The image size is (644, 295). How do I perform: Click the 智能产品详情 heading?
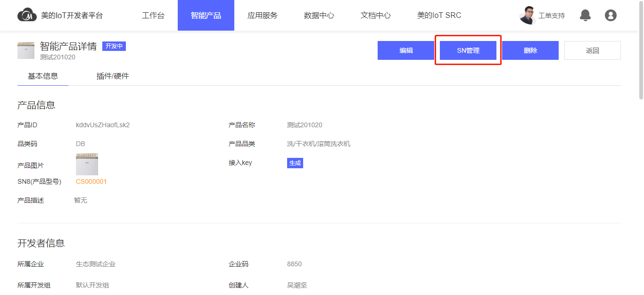(68, 46)
